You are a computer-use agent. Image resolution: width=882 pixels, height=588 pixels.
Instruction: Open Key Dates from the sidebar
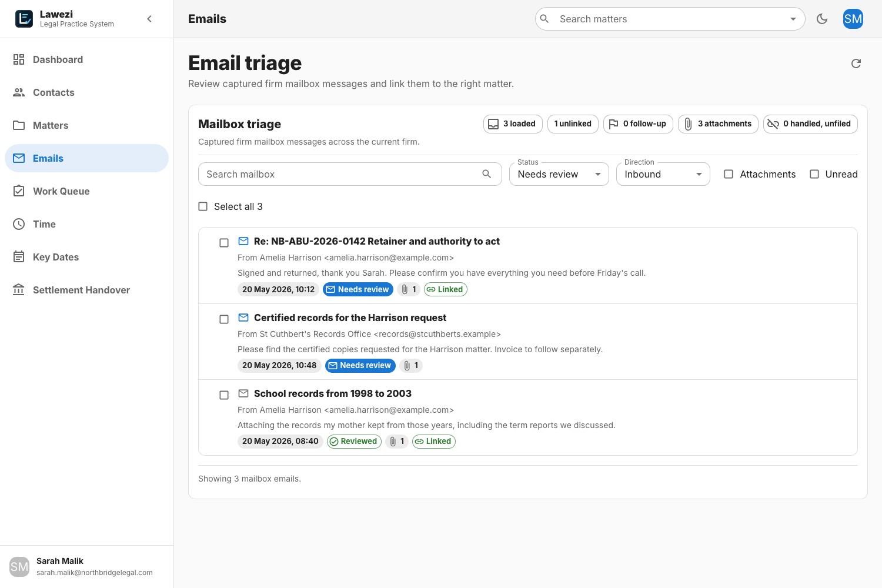(87, 257)
